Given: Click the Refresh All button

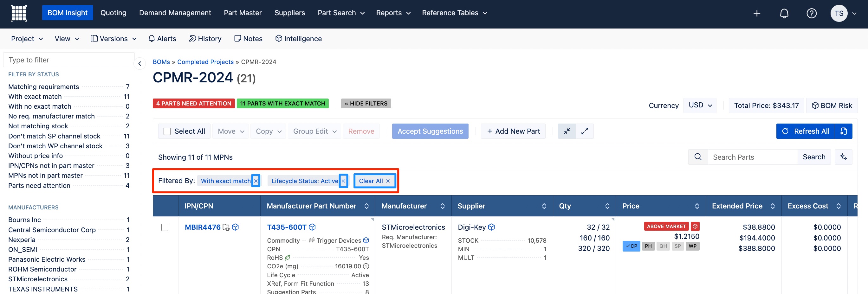Looking at the screenshot, I should click(805, 131).
